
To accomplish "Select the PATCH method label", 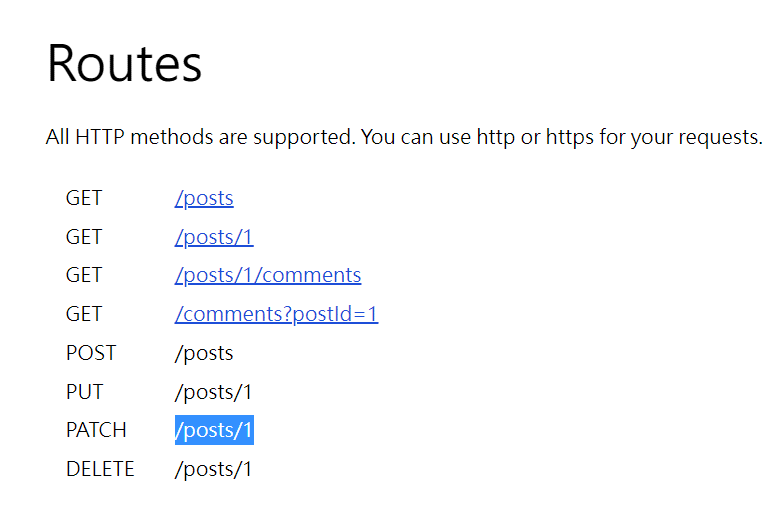I will coord(96,430).
